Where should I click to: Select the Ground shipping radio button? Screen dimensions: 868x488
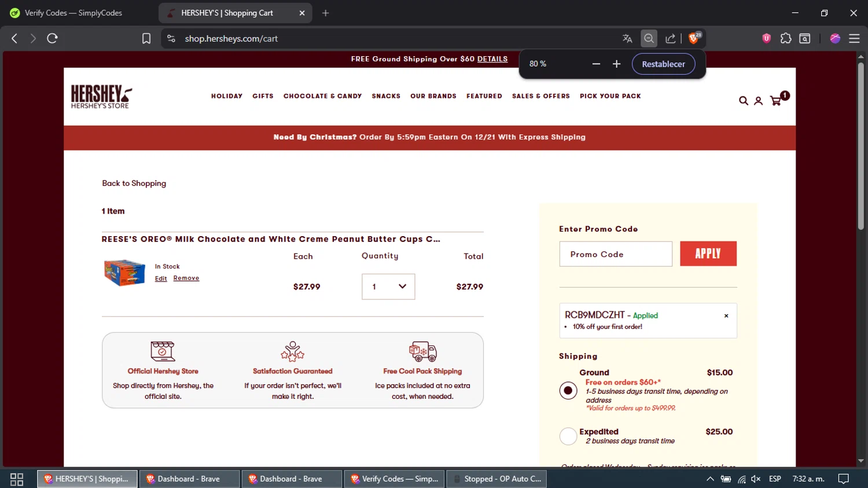568,390
